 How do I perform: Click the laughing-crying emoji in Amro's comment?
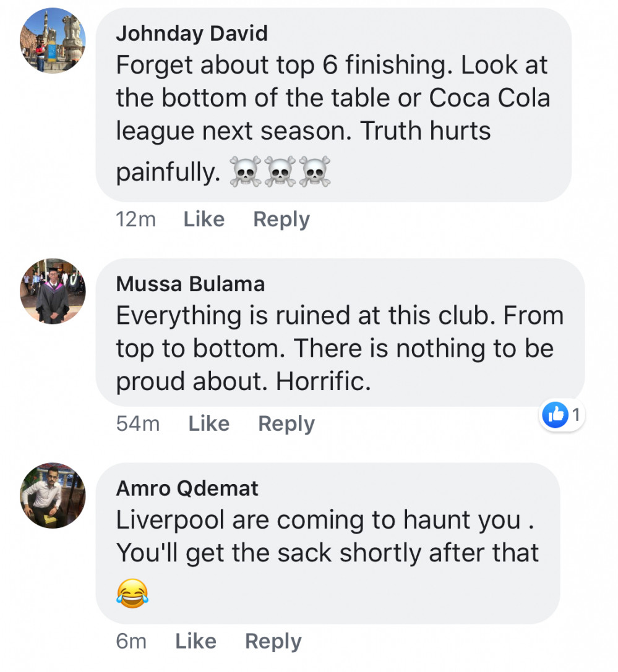[x=132, y=592]
